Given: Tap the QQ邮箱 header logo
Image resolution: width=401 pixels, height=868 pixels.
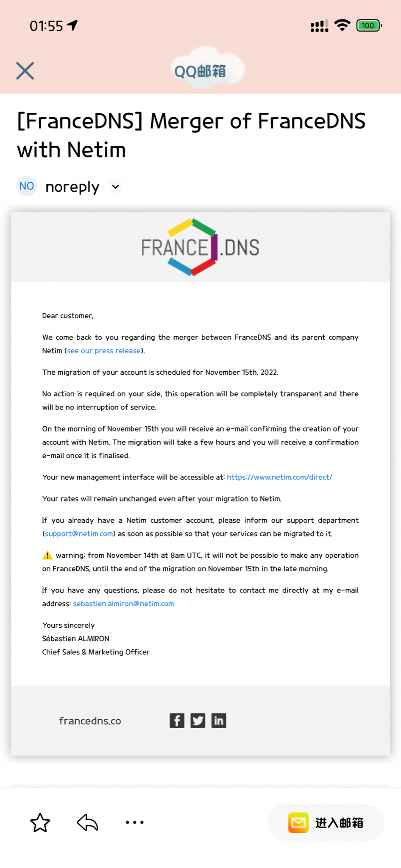Looking at the screenshot, I should 200,71.
